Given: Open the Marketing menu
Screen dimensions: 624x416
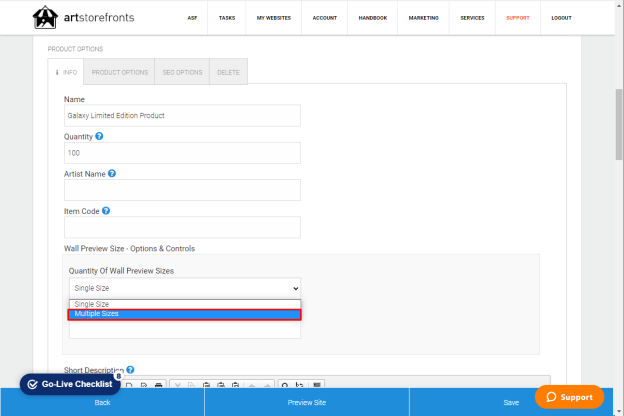Looking at the screenshot, I should click(423, 18).
